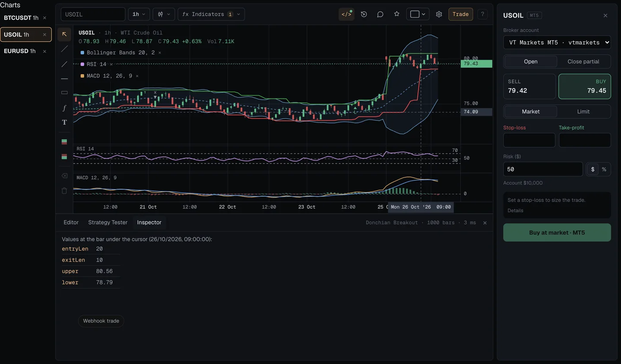The width and height of the screenshot is (621, 364).
Task: Select the horizontal line drawing tool
Action: click(64, 79)
